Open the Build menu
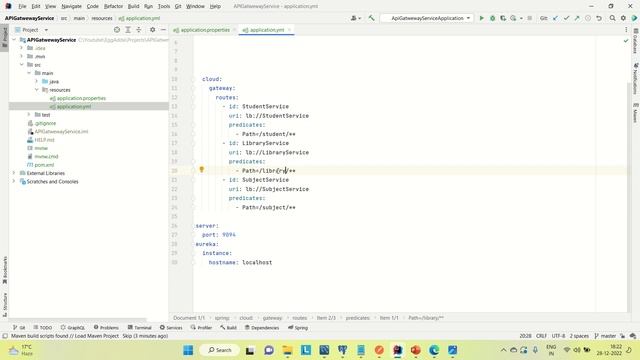 coord(133,6)
